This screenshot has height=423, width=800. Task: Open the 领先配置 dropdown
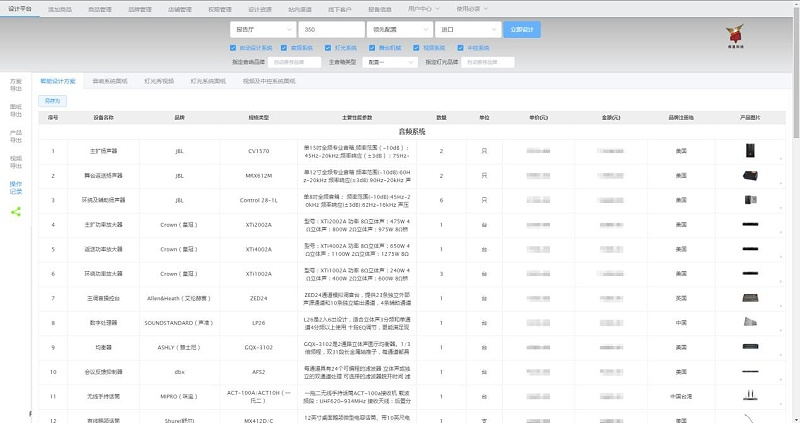400,30
